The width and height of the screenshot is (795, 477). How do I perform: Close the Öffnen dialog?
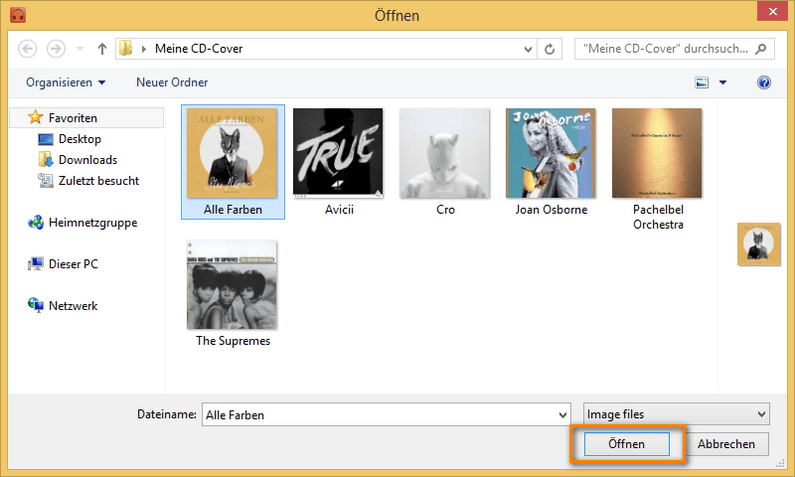772,11
